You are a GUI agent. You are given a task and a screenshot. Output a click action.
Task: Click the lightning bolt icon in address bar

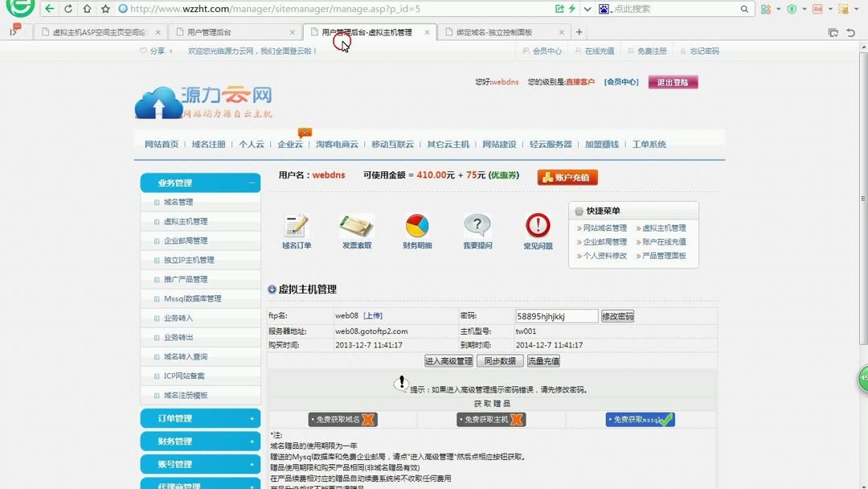click(570, 10)
